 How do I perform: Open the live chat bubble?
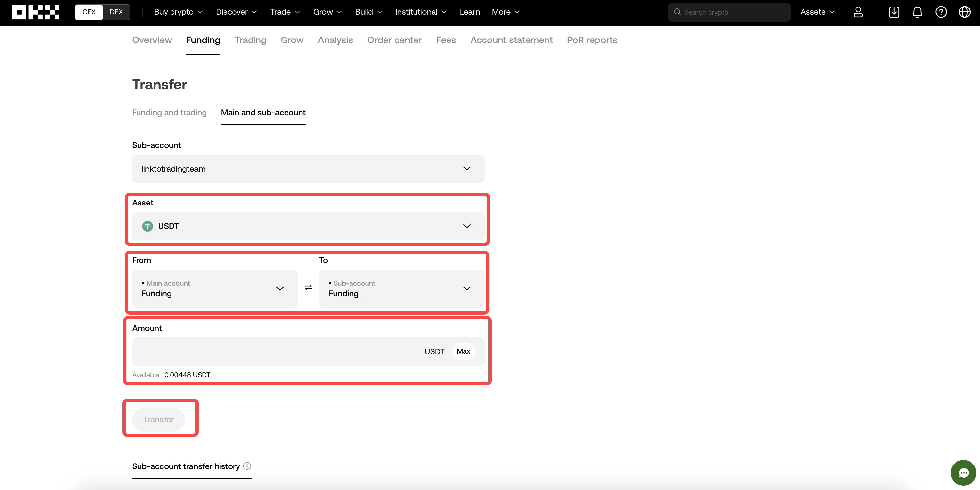tap(964, 472)
